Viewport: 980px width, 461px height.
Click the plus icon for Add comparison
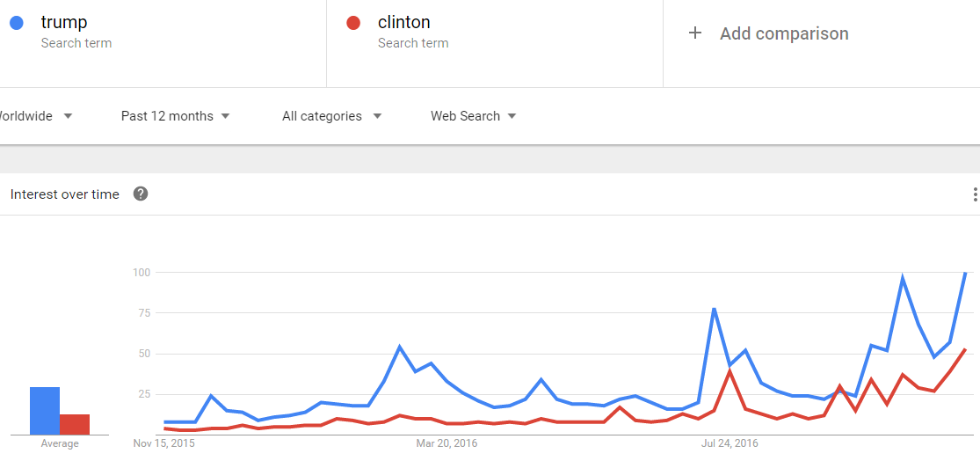tap(695, 33)
